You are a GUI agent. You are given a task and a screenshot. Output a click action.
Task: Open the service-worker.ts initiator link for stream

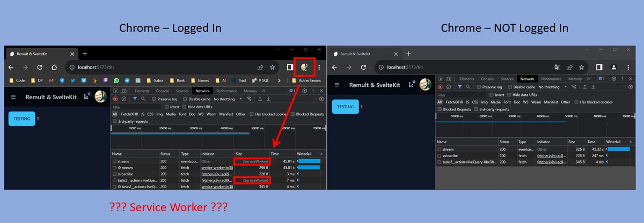[x=217, y=167]
